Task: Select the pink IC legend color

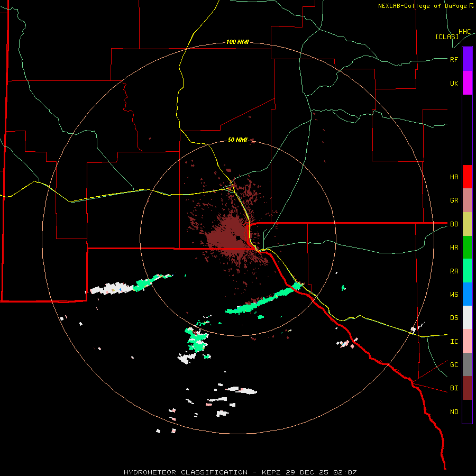Action: (467, 341)
